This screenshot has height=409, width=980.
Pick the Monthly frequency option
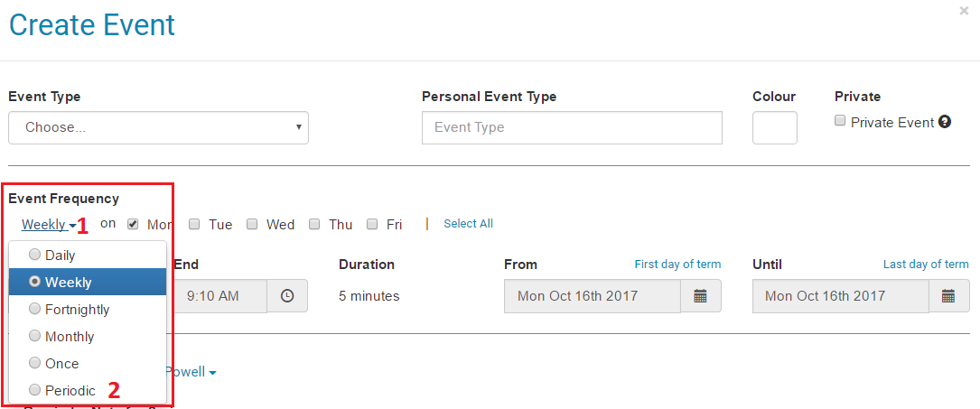coord(70,337)
